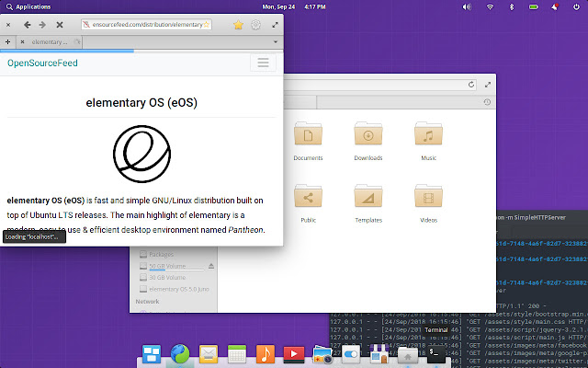Open the Mail app from dock
The image size is (588, 368).
(x=209, y=353)
